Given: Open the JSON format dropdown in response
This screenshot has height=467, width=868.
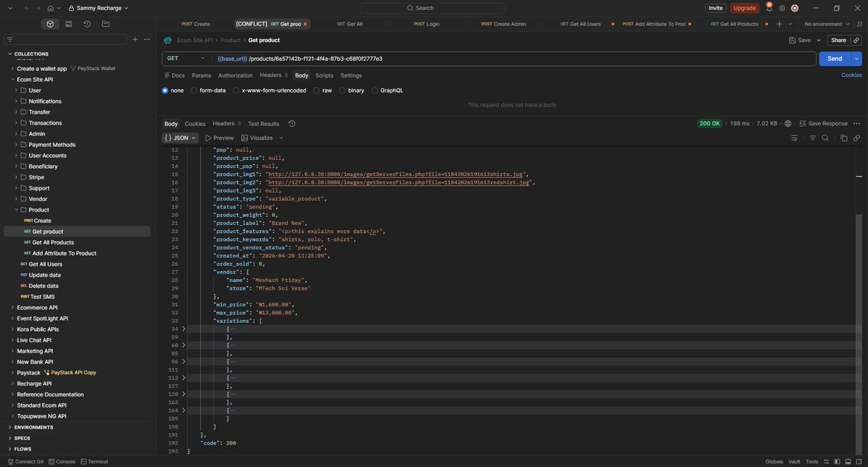Looking at the screenshot, I should (x=180, y=138).
